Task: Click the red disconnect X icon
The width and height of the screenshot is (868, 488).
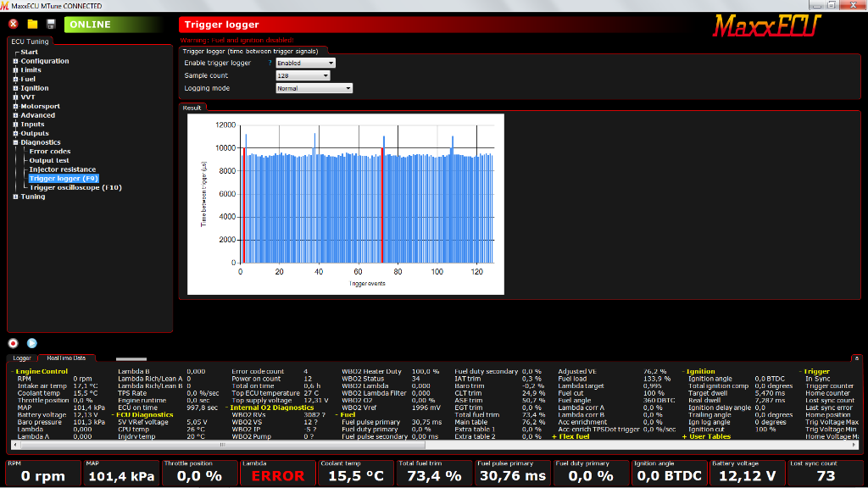Action: pyautogui.click(x=14, y=24)
